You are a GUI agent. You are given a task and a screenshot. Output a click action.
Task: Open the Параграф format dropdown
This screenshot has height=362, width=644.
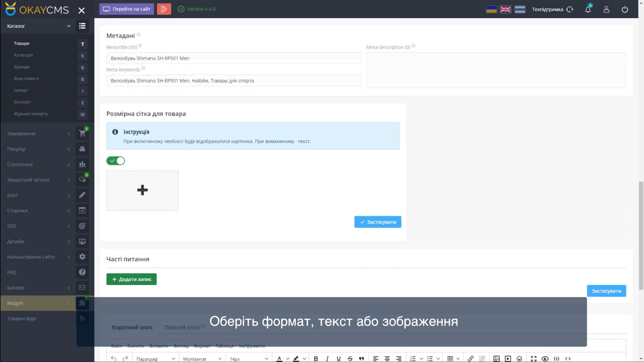pyautogui.click(x=155, y=359)
